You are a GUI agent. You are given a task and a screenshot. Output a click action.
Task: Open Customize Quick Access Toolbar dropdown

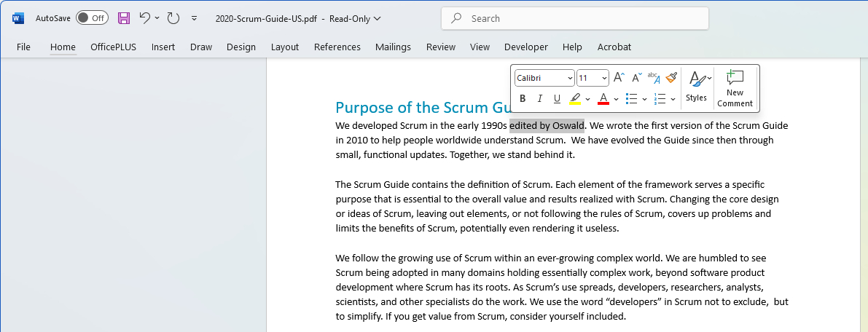point(194,18)
